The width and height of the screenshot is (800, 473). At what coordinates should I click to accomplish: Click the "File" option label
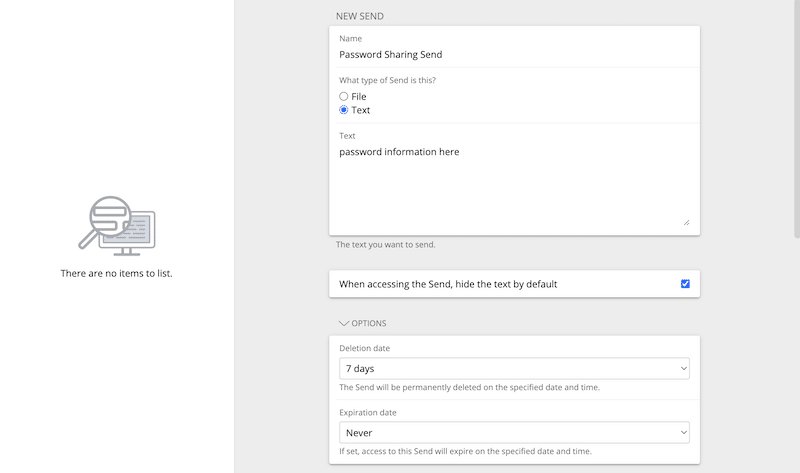tap(359, 96)
